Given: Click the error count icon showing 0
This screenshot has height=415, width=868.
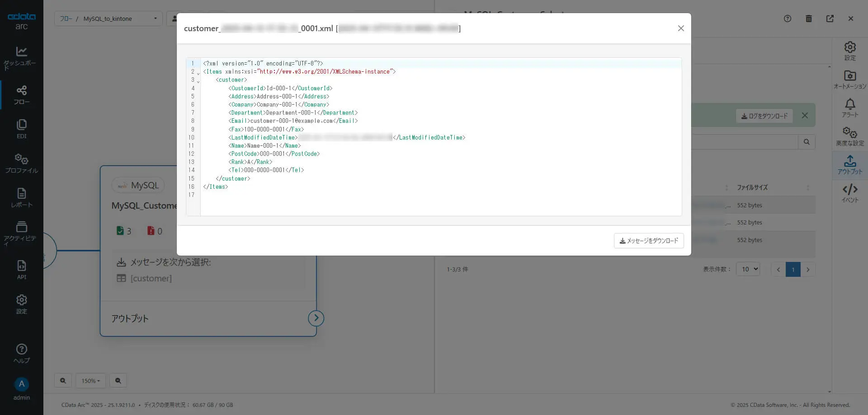Looking at the screenshot, I should (x=151, y=231).
